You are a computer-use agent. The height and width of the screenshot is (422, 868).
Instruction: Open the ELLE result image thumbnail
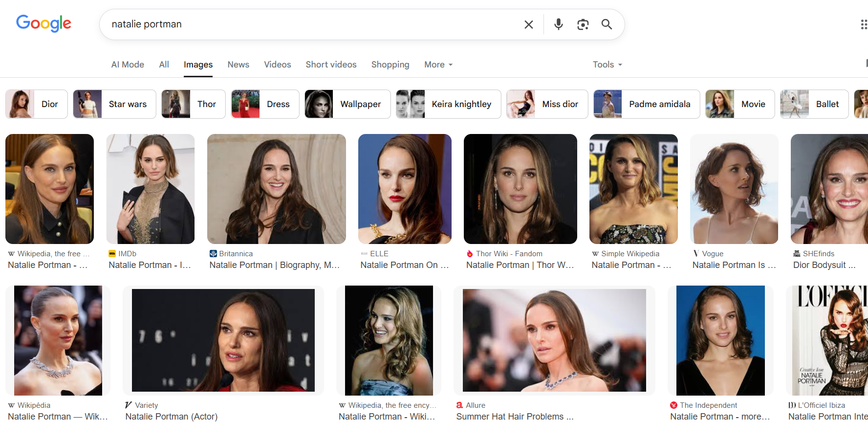[x=405, y=189]
